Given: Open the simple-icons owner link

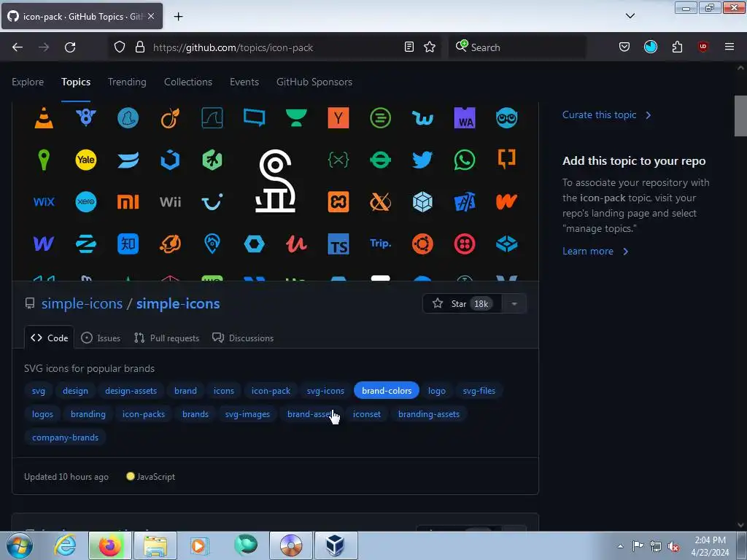Looking at the screenshot, I should [x=82, y=304].
